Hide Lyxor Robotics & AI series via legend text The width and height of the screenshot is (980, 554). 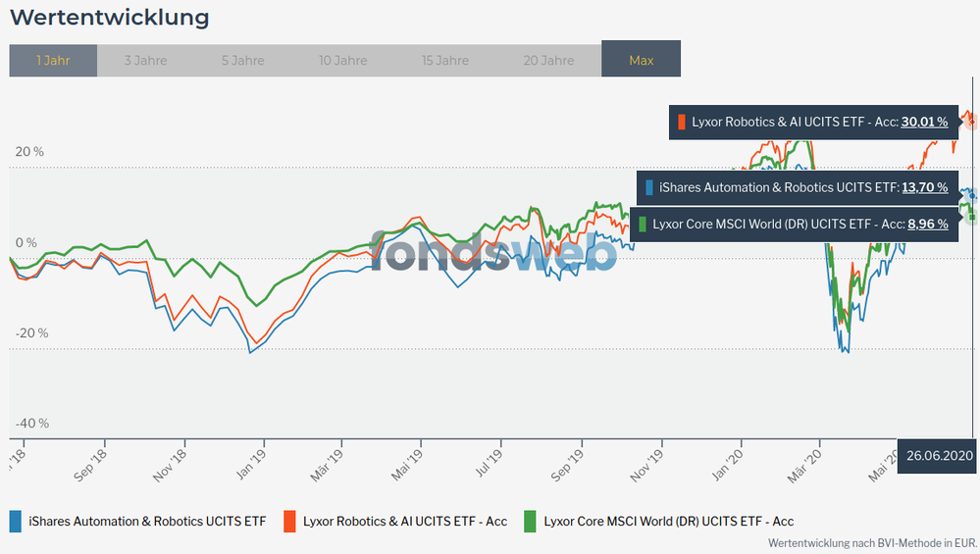405,521
